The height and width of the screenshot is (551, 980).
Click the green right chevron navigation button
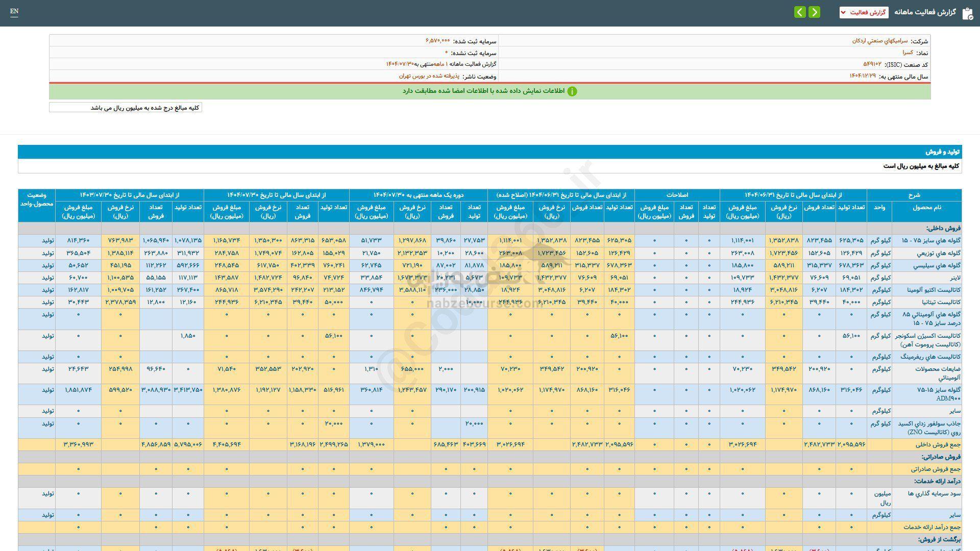click(x=814, y=12)
